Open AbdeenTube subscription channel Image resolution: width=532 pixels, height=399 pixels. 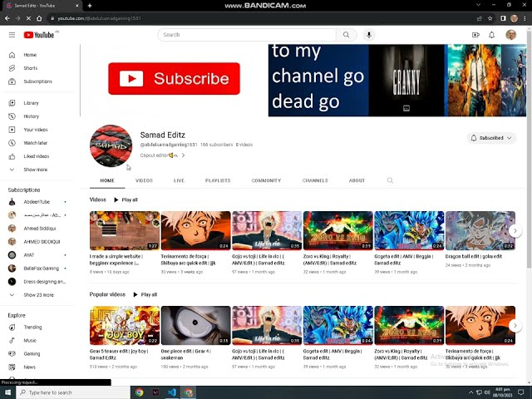[x=37, y=201]
